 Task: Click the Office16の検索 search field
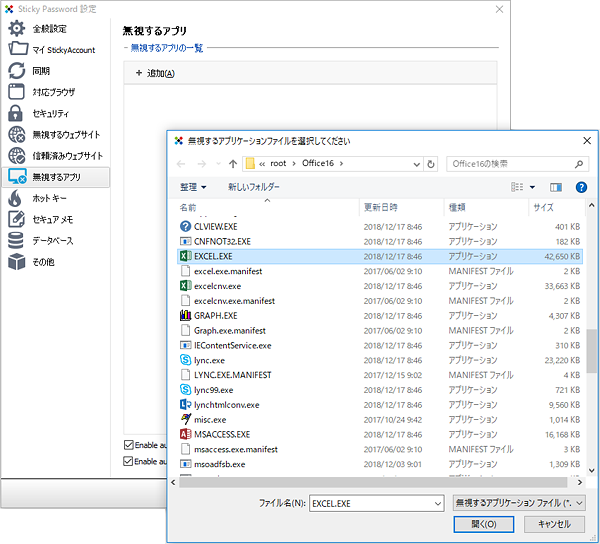coord(517,164)
